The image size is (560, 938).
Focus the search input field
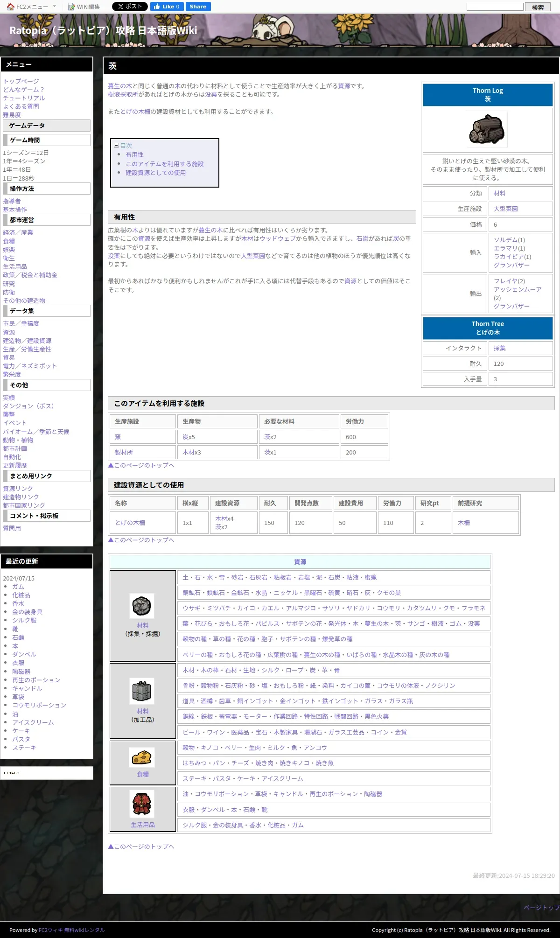495,7
